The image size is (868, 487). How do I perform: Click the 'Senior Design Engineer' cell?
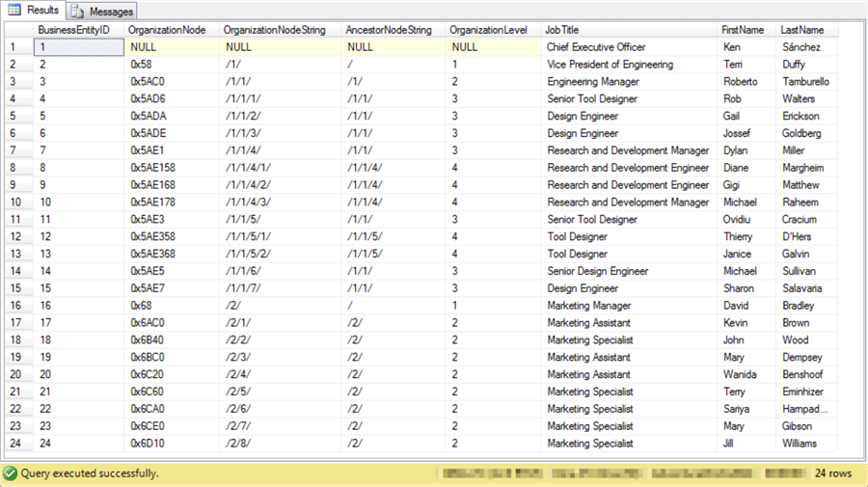coord(629,271)
